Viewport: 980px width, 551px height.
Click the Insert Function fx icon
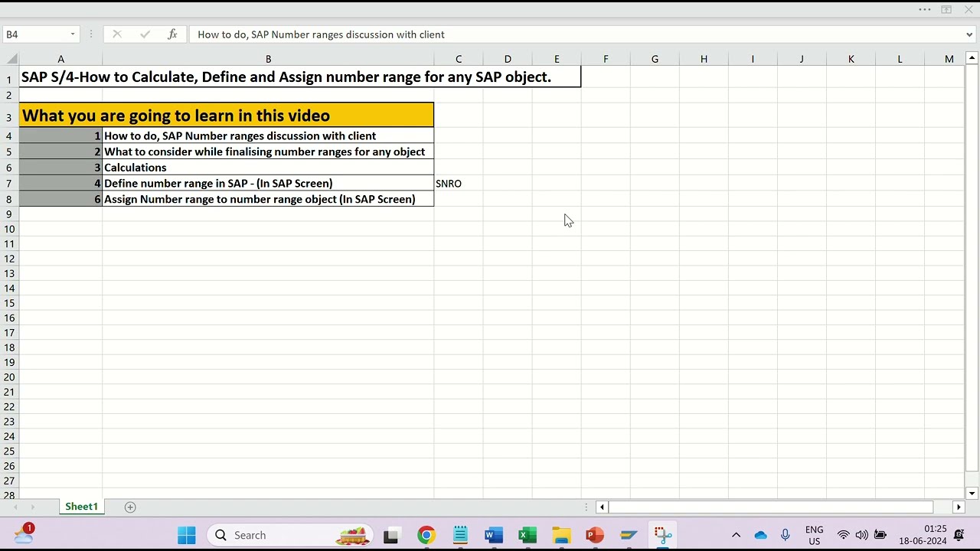(172, 34)
